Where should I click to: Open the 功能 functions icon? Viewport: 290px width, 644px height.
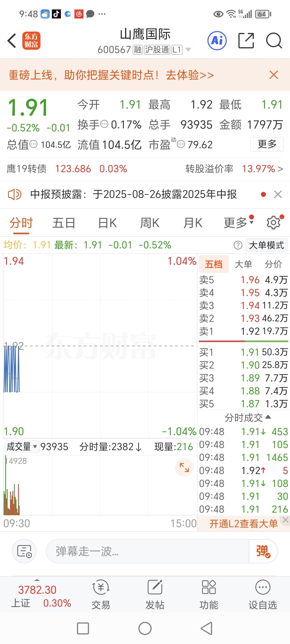[209, 595]
